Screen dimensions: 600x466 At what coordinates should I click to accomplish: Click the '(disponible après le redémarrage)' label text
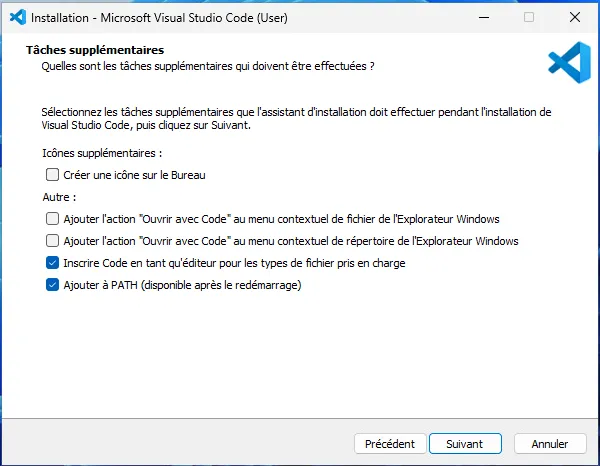tap(222, 285)
